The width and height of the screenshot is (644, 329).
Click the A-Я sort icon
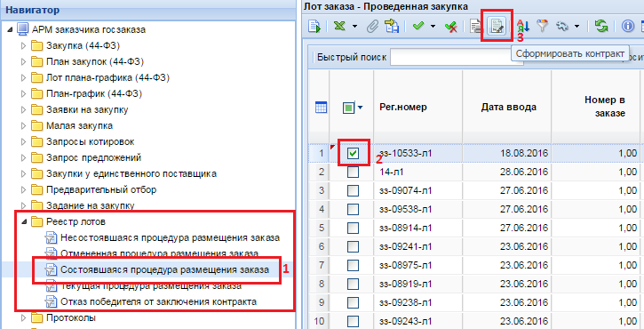[523, 27]
